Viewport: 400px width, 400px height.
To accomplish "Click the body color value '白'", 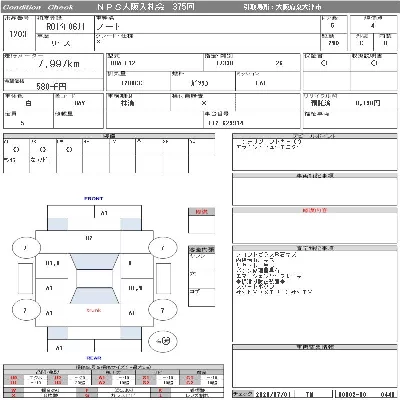I will click(29, 103).
